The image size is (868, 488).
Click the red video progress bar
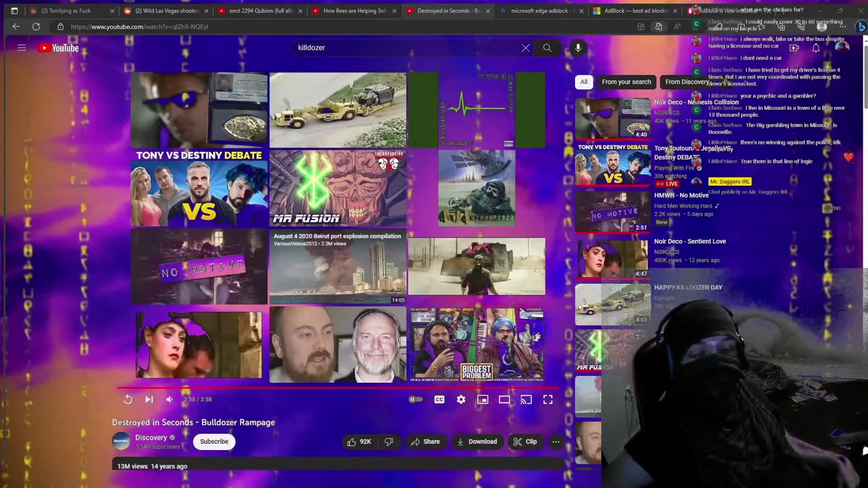tap(338, 388)
